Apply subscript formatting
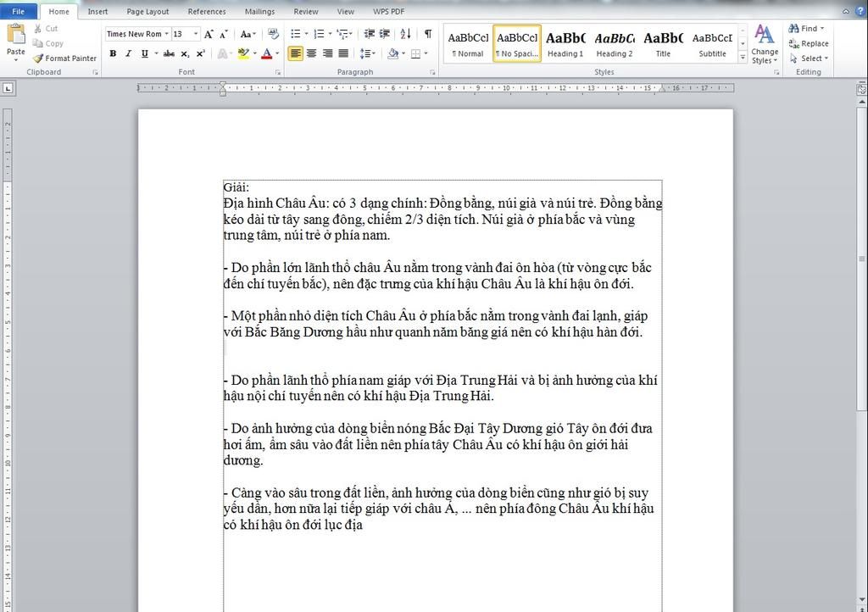Image resolution: width=868 pixels, height=612 pixels. pos(185,53)
